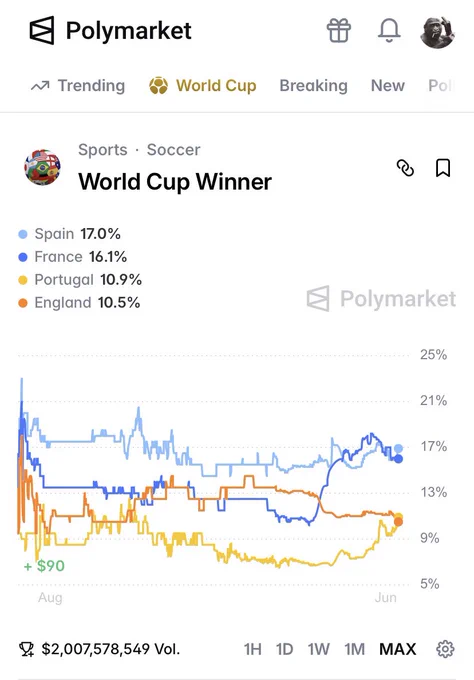474x680 pixels.
Task: Set chart range to 1M
Action: tap(354, 649)
